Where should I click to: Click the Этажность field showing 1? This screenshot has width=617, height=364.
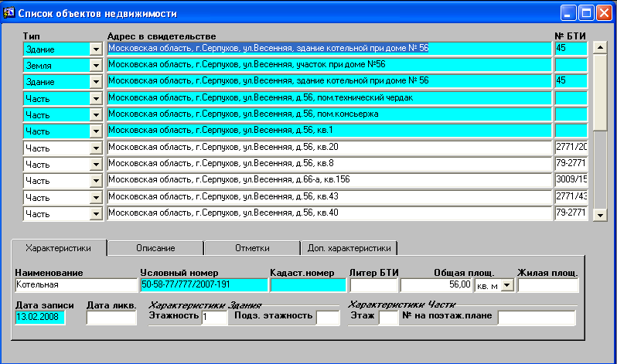[214, 317]
